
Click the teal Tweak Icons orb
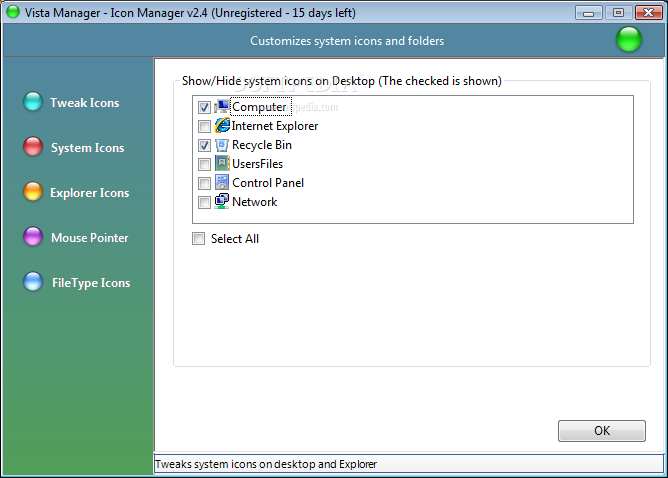pos(33,101)
